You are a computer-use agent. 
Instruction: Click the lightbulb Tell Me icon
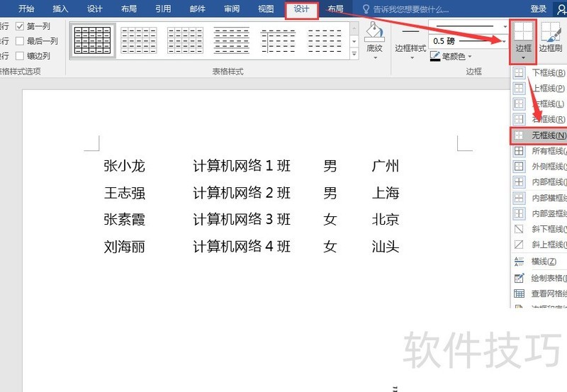click(366, 9)
